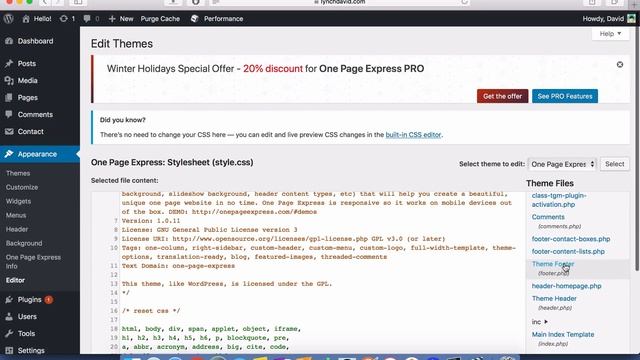640x360 pixels.
Task: Open Theme Footer file
Action: [x=553, y=264]
